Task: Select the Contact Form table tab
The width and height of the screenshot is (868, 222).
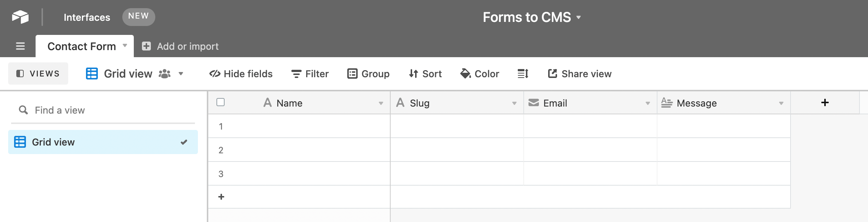Action: point(82,46)
